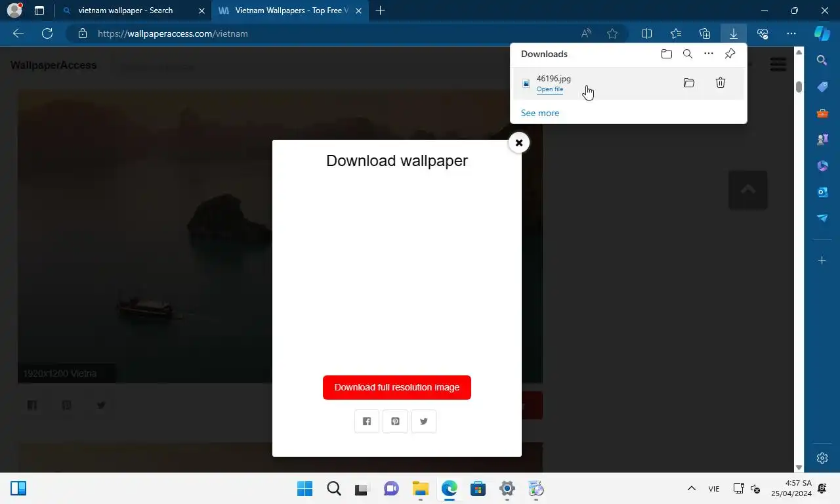Add a new sidebar app
840x504 pixels.
822,261
